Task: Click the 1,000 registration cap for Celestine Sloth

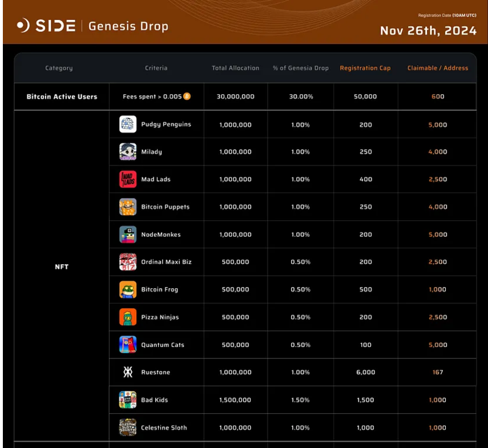Action: click(x=365, y=427)
